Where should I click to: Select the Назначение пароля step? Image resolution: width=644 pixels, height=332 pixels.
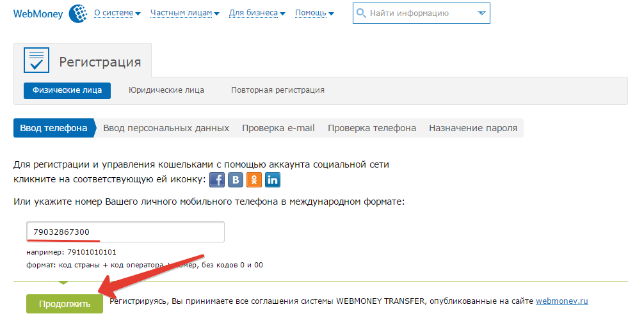pos(473,128)
